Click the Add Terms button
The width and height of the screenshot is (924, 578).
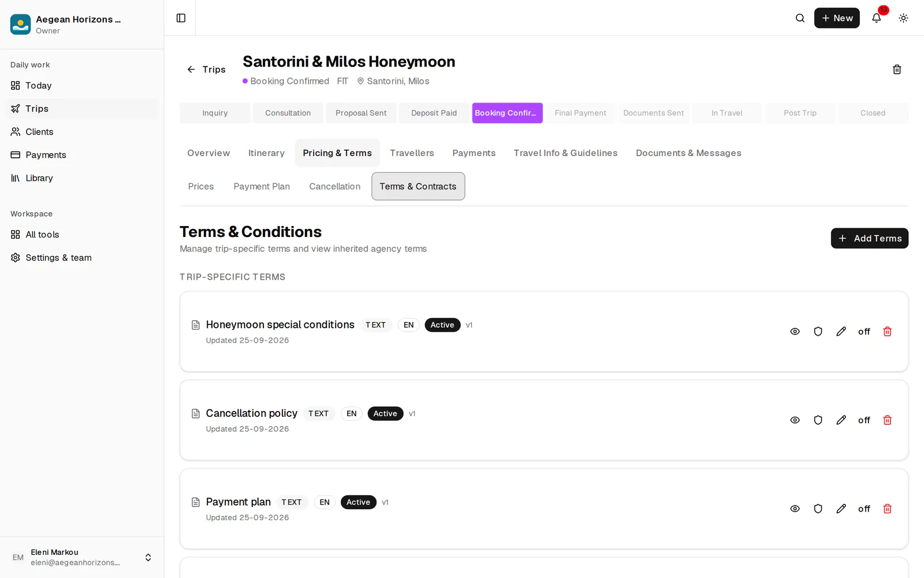[x=869, y=238]
